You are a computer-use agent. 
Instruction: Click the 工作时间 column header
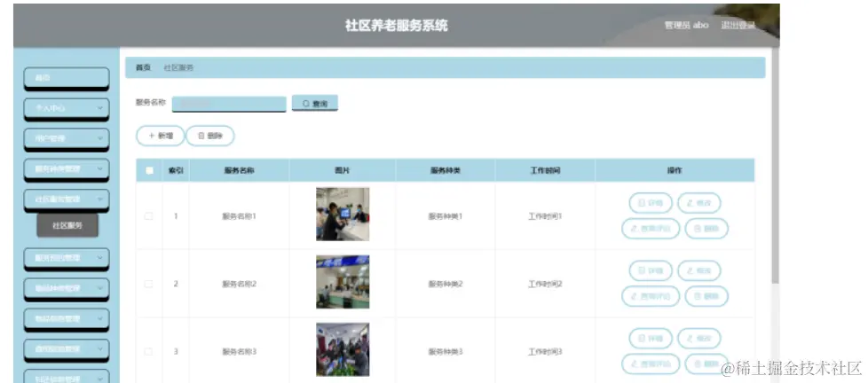pos(545,171)
